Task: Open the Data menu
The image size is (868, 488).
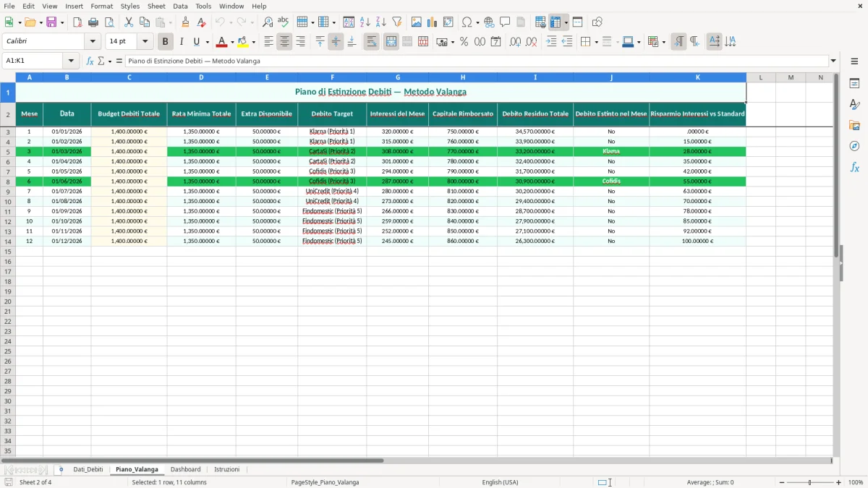Action: pos(180,6)
